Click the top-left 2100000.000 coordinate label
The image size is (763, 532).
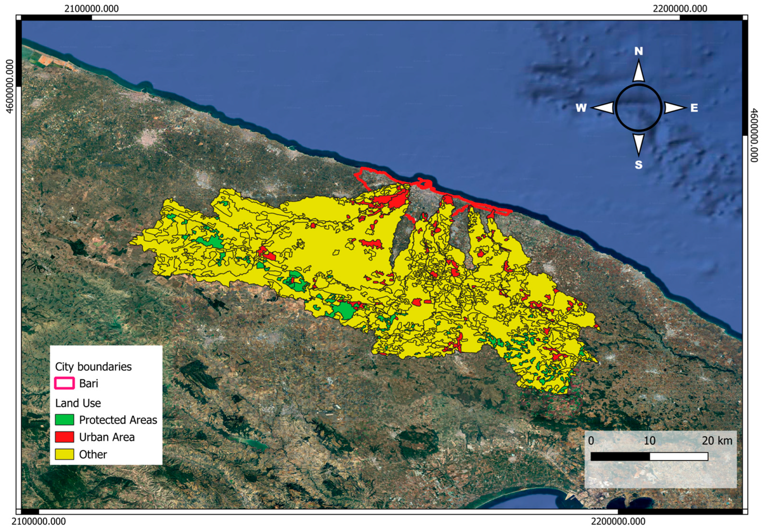[91, 8]
